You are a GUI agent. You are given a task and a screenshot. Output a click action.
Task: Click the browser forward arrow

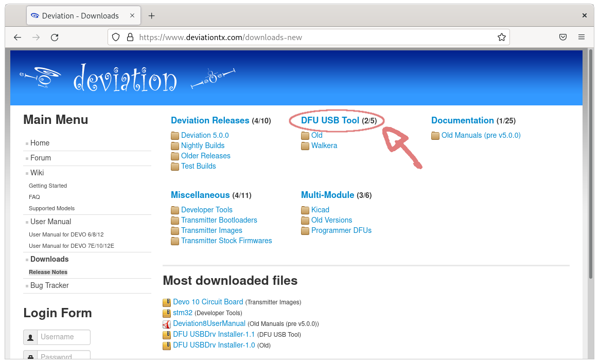click(36, 38)
